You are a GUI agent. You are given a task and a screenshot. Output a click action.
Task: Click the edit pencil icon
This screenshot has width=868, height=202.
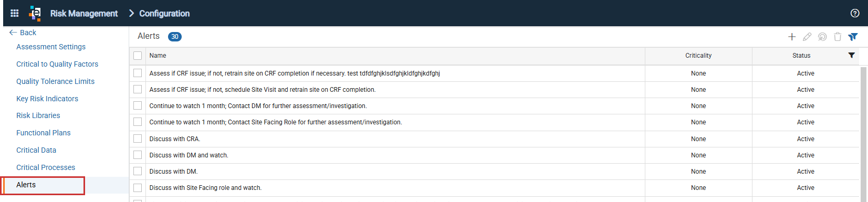(807, 37)
